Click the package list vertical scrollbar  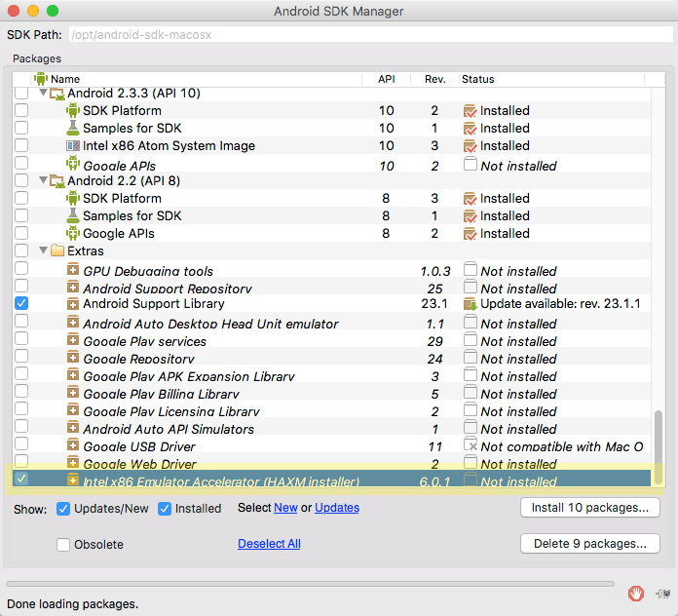659,446
